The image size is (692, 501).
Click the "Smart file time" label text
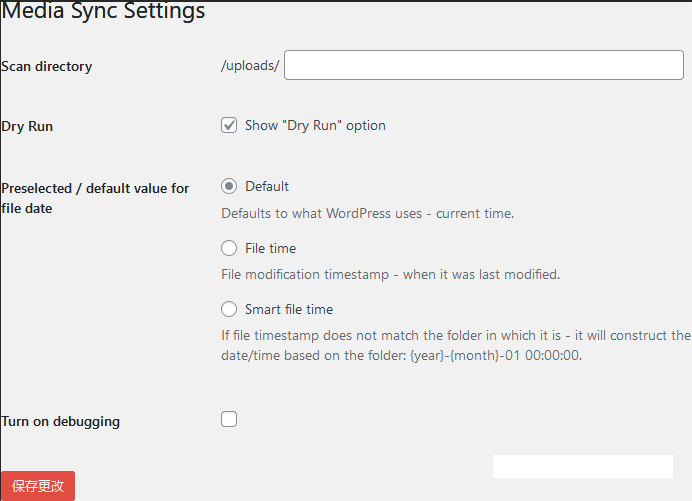point(289,309)
